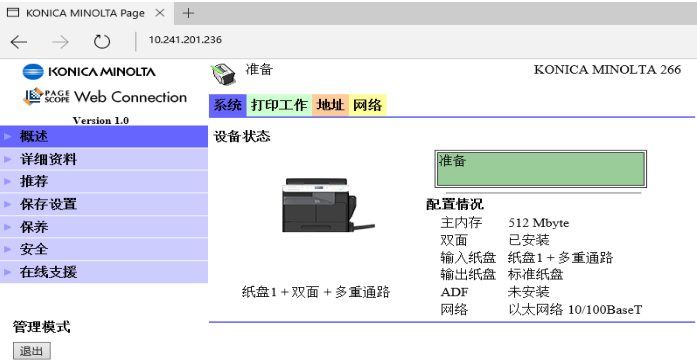
Task: Expand the 详细资料 menu arrow
Action: click(x=8, y=159)
